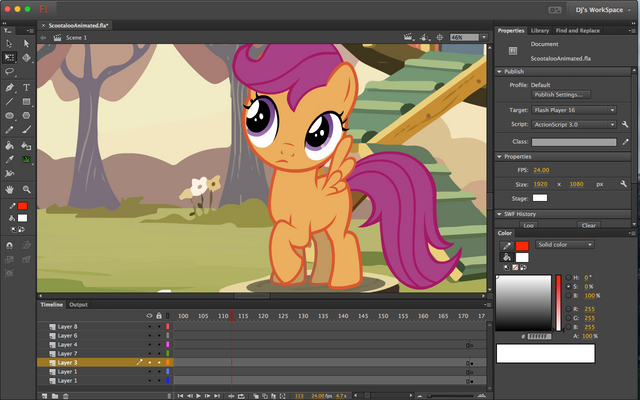Select the Pencil tool
Viewport: 640px width, 400px height.
click(x=9, y=130)
